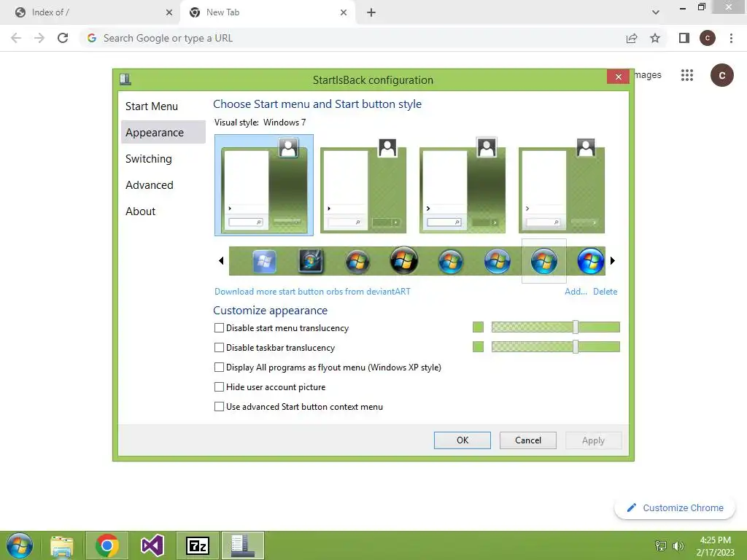Screen dimensions: 747x560
Task: Open Visual Studio from taskbar
Action: pos(152,545)
